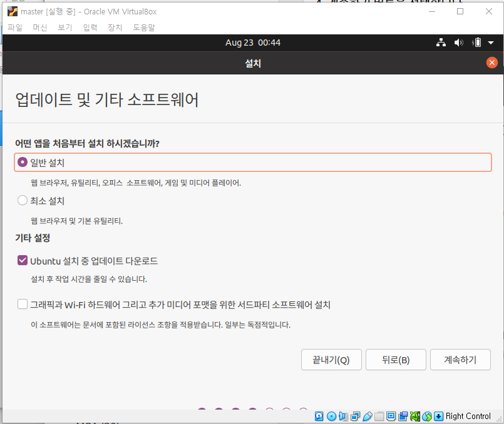Click the 기타 설정 section label
Image resolution: width=504 pixels, height=424 pixels.
pyautogui.click(x=33, y=238)
